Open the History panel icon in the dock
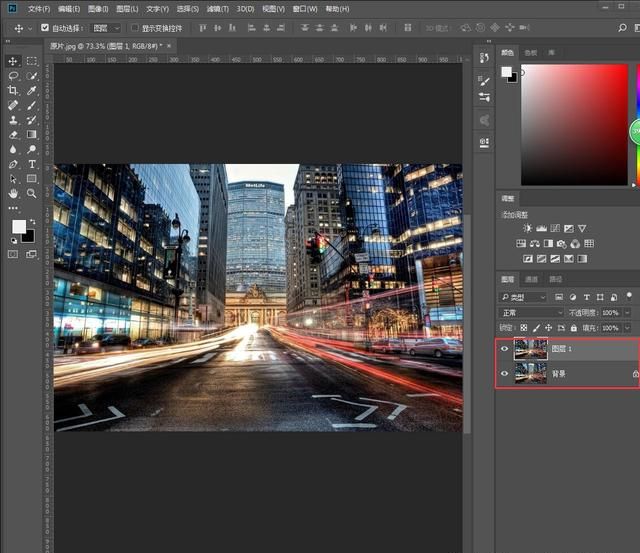640x553 pixels. (x=484, y=58)
